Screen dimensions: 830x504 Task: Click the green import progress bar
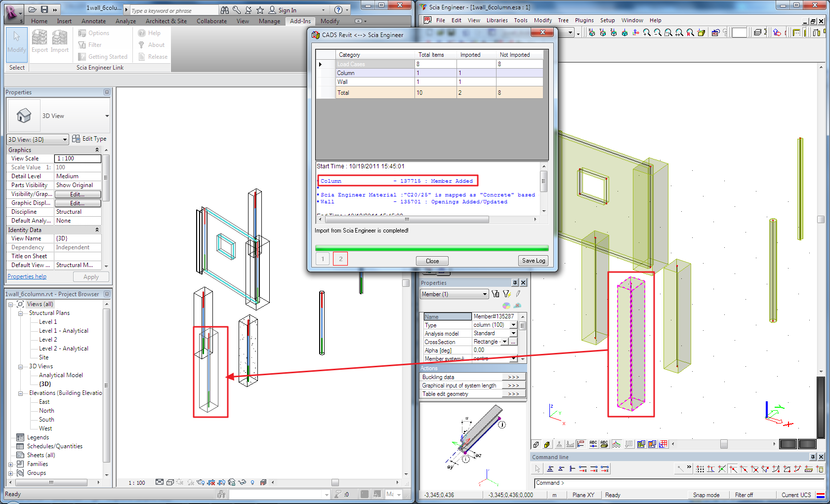[x=432, y=248]
